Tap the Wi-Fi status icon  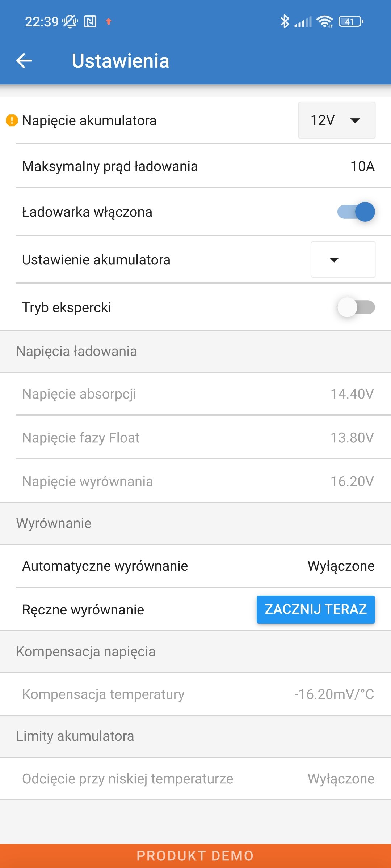tap(325, 22)
